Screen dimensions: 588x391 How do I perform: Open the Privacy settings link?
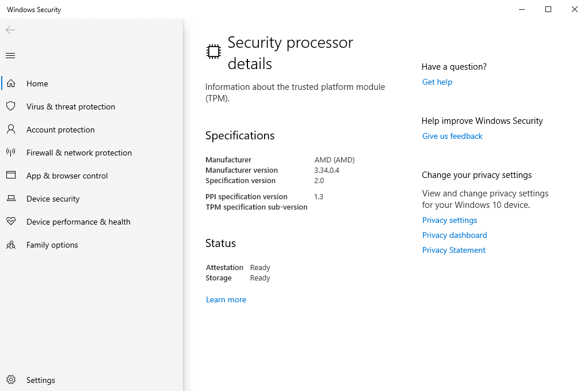pos(449,220)
